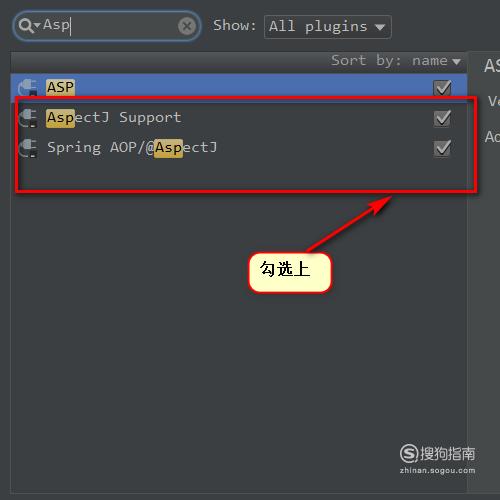Click the ASP heading in details panel
The height and width of the screenshot is (500, 500).
tap(492, 65)
